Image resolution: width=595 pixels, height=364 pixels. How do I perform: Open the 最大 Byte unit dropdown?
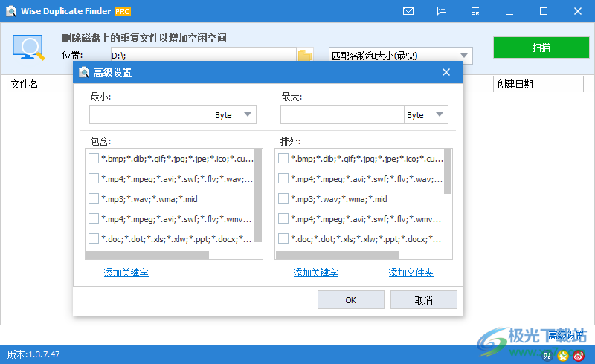tap(426, 115)
